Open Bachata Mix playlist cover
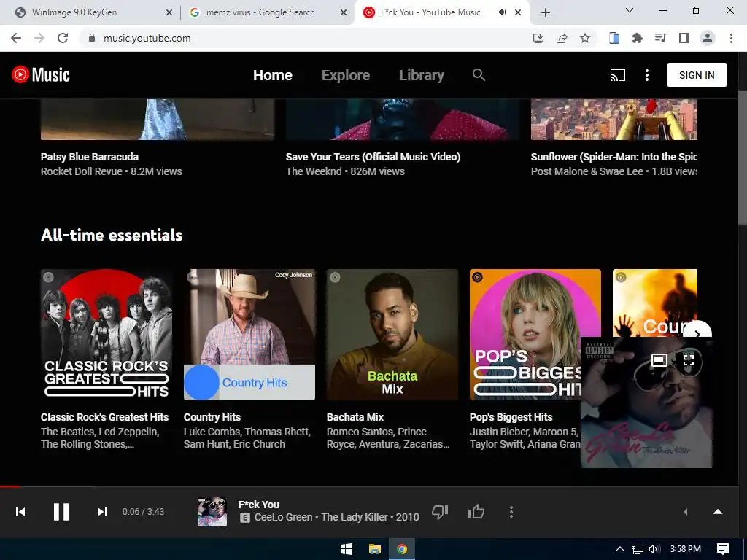This screenshot has width=747, height=560. point(392,335)
